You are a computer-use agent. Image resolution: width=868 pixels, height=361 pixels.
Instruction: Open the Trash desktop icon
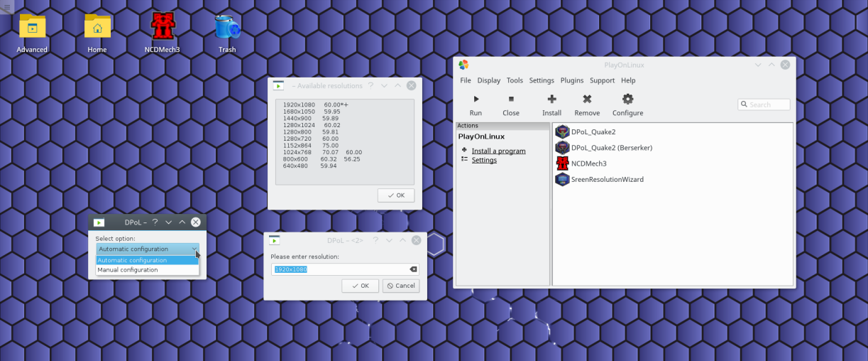[x=227, y=27]
